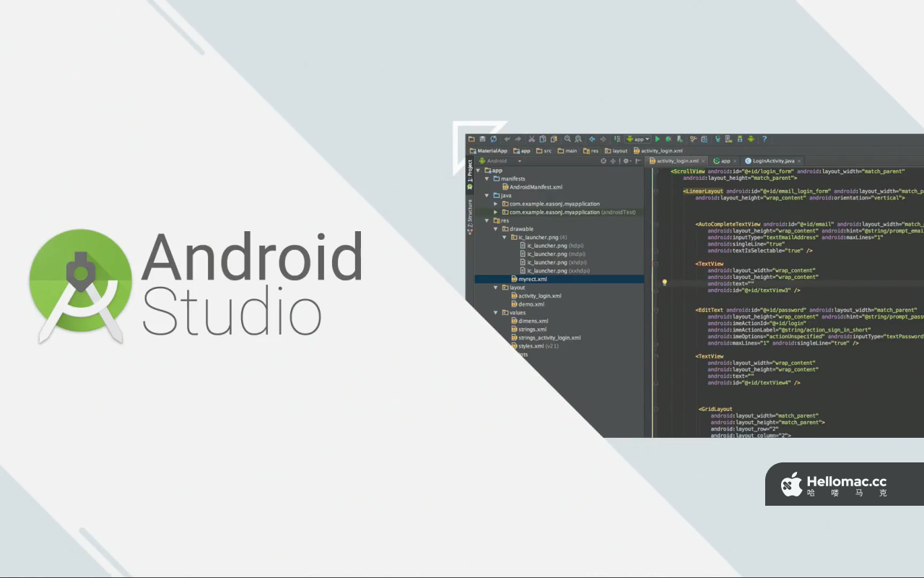Toggle the Z: Structure side tool tab
This screenshot has height=578, width=924.
[469, 217]
